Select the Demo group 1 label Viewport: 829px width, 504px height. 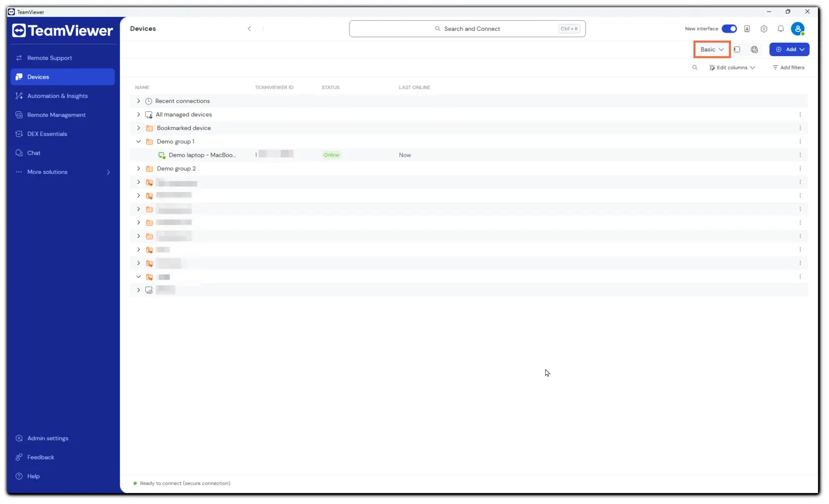pyautogui.click(x=175, y=142)
